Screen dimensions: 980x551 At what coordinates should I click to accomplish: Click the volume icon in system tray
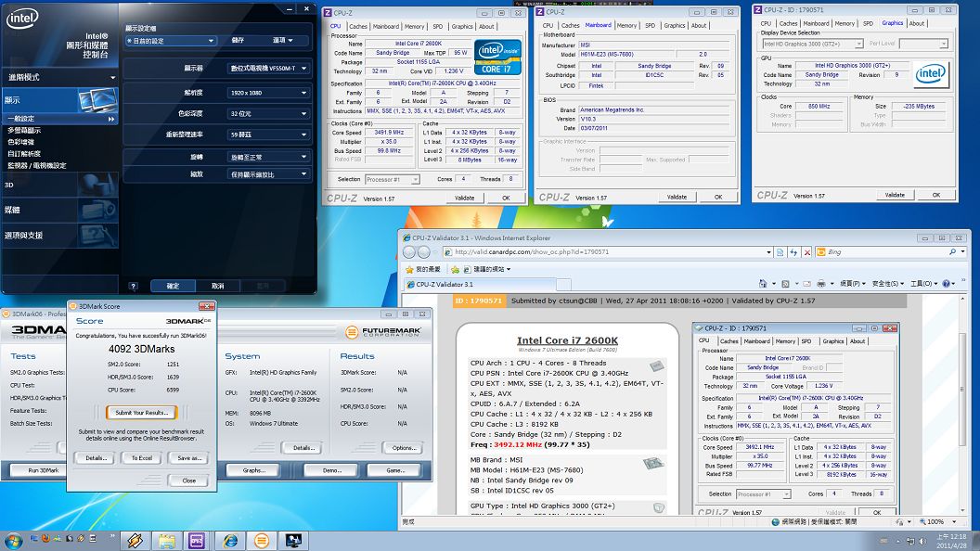click(x=922, y=541)
